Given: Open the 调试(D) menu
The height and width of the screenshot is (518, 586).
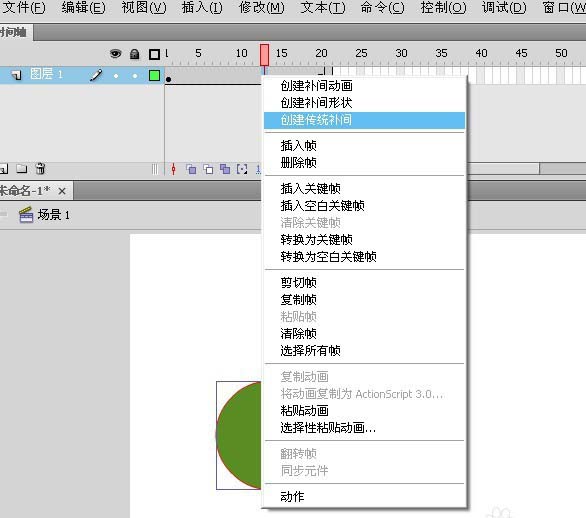Looking at the screenshot, I should tap(504, 7).
